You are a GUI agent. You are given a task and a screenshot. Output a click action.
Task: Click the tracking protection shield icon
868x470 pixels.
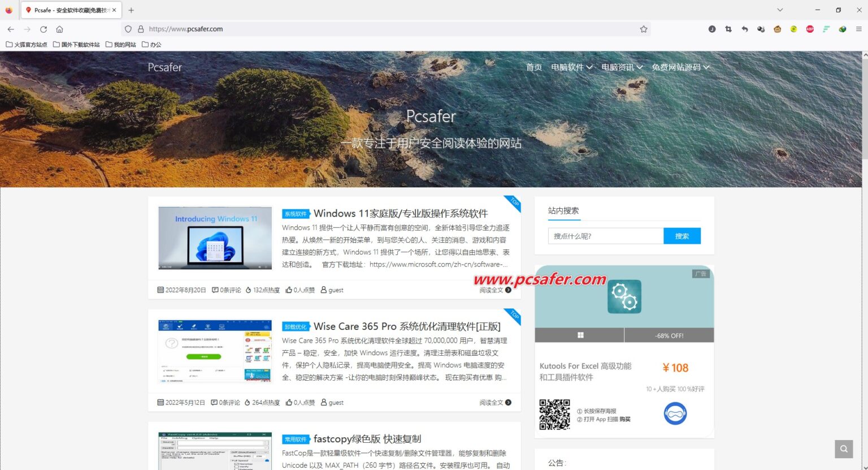[x=128, y=29]
